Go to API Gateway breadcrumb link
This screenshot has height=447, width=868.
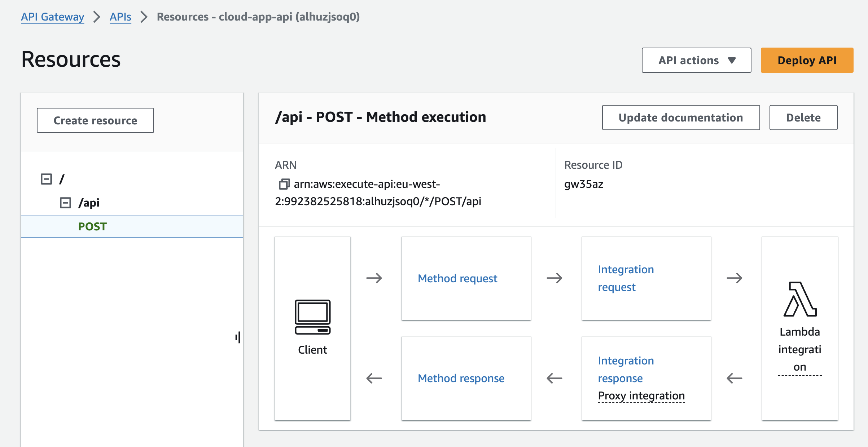click(x=52, y=17)
